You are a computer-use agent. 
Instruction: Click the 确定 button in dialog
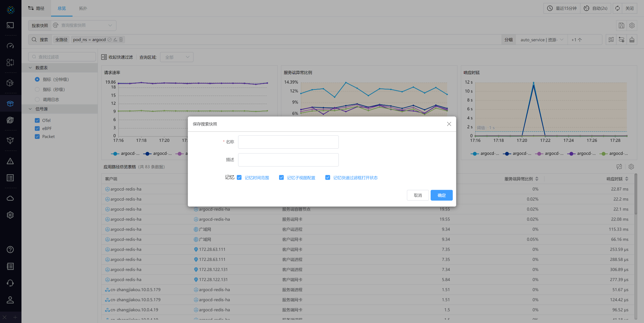pyautogui.click(x=441, y=195)
